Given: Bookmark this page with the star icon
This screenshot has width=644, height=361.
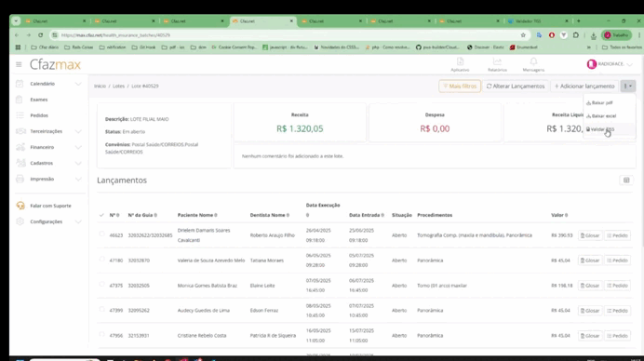Looking at the screenshot, I should click(523, 35).
